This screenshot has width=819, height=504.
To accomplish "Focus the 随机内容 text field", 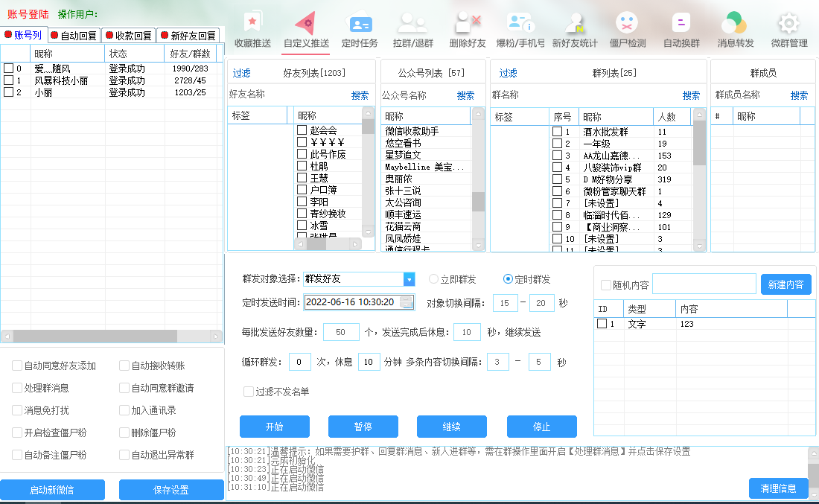I will pos(704,284).
